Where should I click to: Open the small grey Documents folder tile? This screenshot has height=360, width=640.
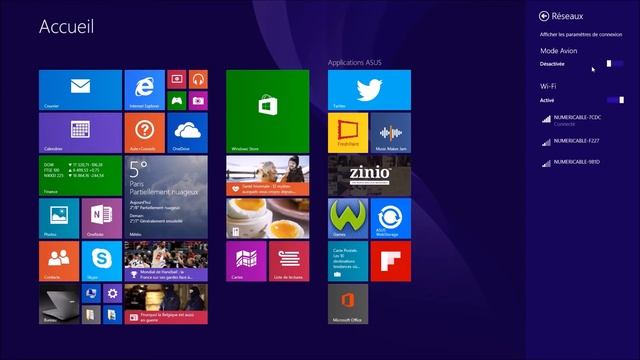coord(91,315)
